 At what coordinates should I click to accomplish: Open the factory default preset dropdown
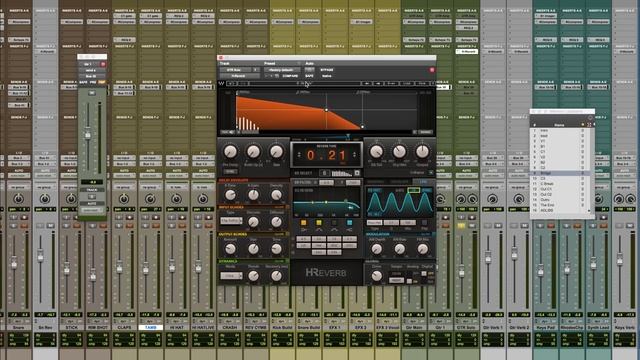282,70
